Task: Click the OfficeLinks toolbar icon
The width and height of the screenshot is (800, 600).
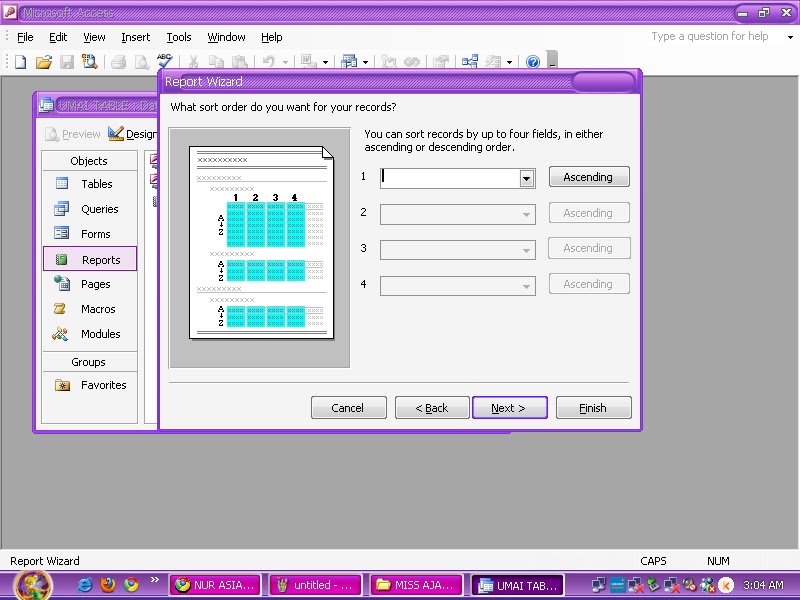Action: tap(308, 62)
